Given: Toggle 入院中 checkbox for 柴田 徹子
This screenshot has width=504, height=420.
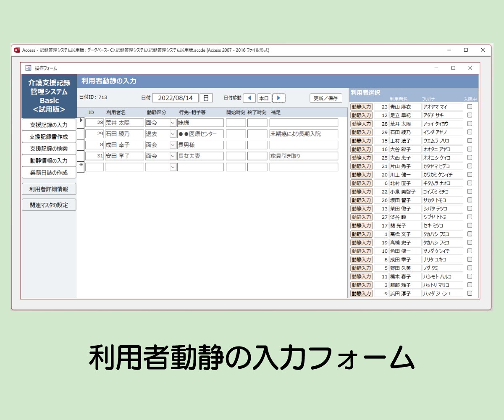Looking at the screenshot, I should click(470, 208).
